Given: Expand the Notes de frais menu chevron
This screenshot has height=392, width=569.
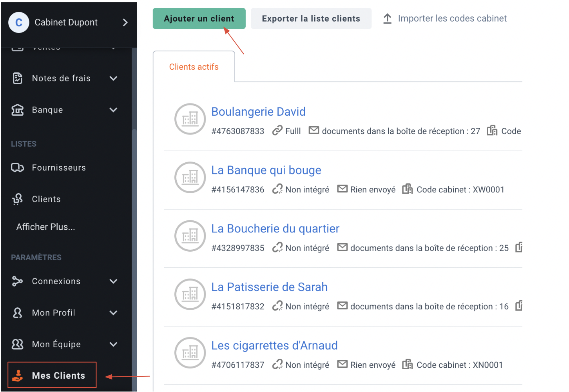Looking at the screenshot, I should [114, 78].
